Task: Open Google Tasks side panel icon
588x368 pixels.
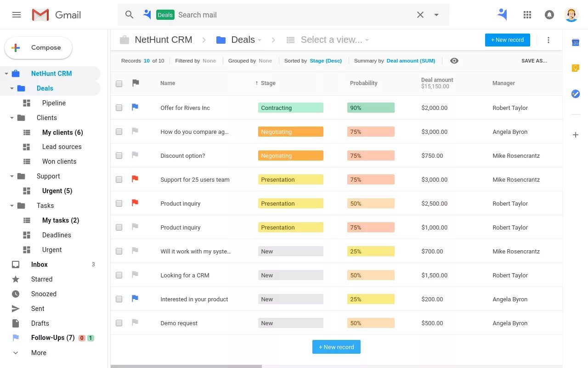Action: [x=575, y=94]
